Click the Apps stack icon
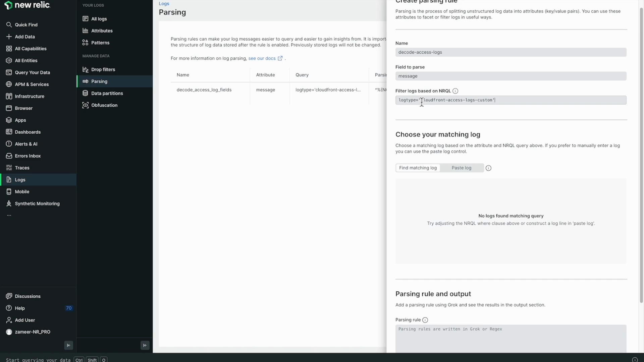This screenshot has width=644, height=362. [x=9, y=120]
